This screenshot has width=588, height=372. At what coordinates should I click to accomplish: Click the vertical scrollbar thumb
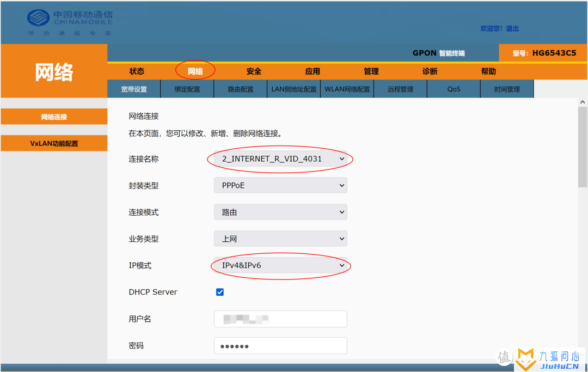583,147
